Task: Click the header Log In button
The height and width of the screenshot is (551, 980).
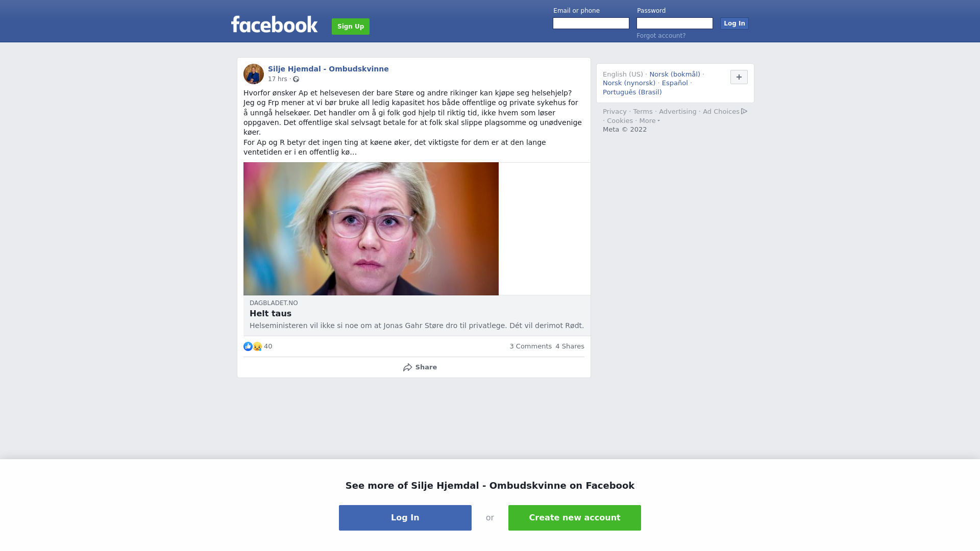Action: (x=734, y=23)
